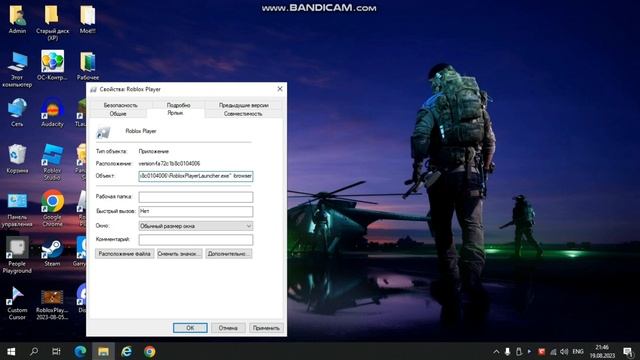640x360 pixels.
Task: Switch to the Безопасность tab
Action: tap(120, 105)
